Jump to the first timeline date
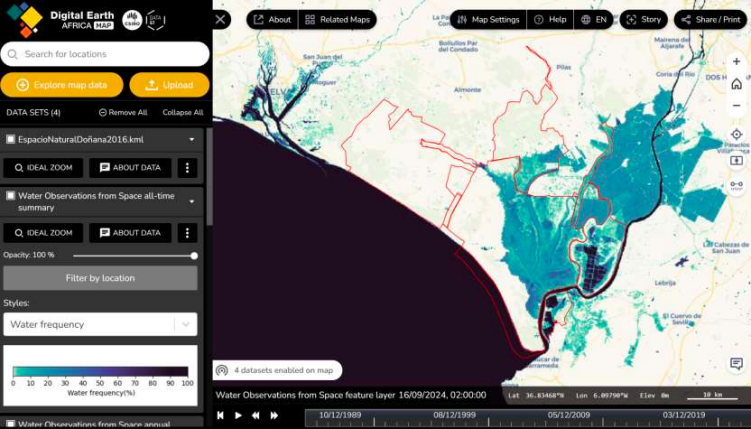This screenshot has height=429, width=751. pyautogui.click(x=220, y=415)
